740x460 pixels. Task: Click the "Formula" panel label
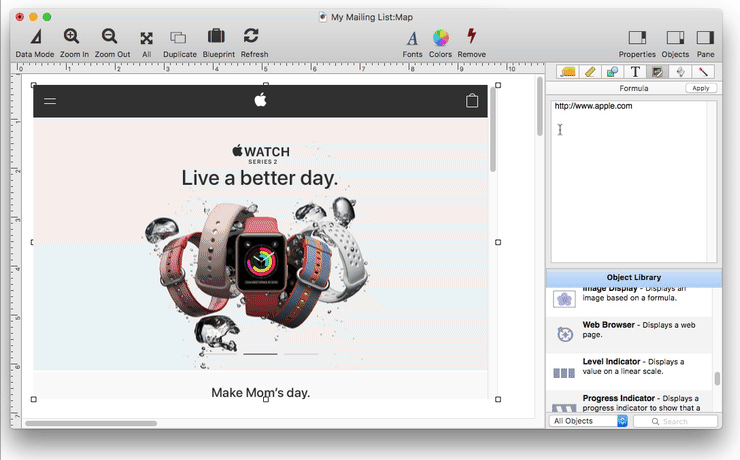(x=634, y=88)
